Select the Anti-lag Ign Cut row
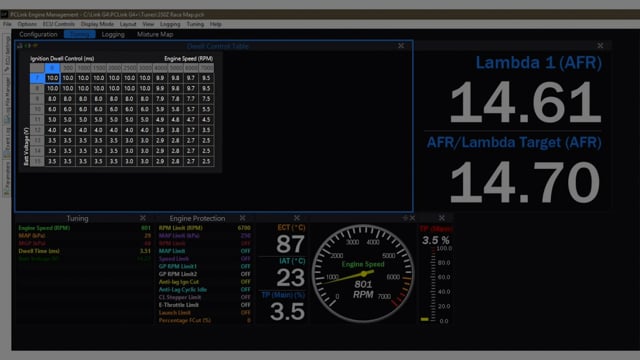 tap(204, 282)
